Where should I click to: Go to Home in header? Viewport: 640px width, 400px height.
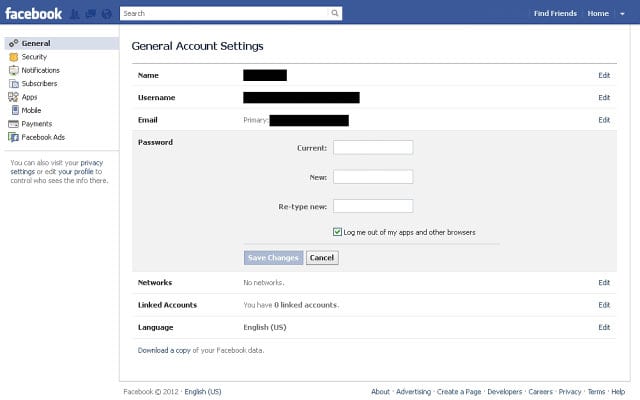point(598,13)
